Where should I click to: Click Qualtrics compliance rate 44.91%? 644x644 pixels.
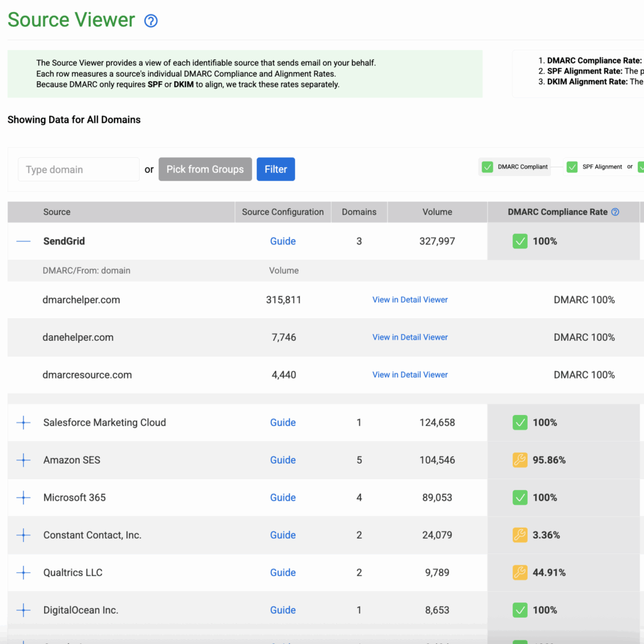tap(549, 572)
